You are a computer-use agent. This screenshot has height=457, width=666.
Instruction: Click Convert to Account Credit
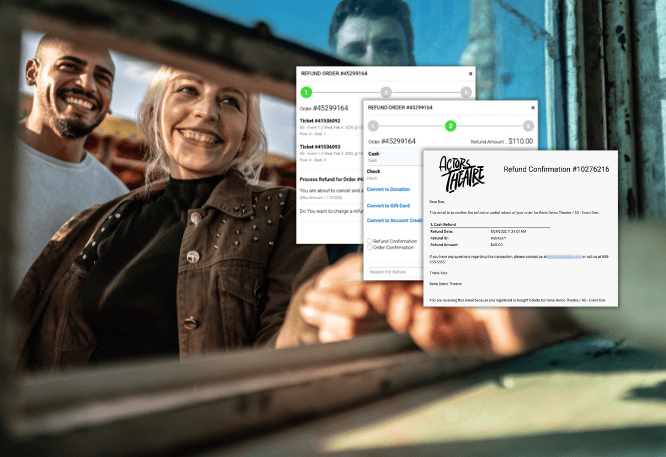pos(394,220)
